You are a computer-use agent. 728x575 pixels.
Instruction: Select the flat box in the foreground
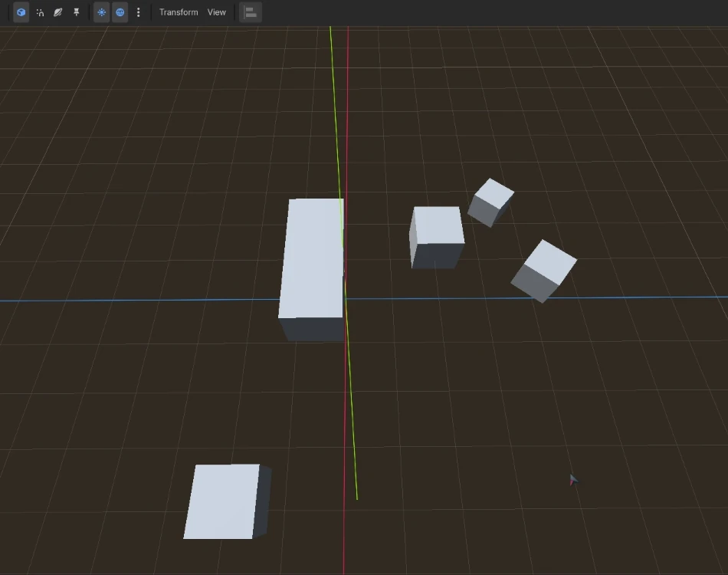tap(228, 501)
